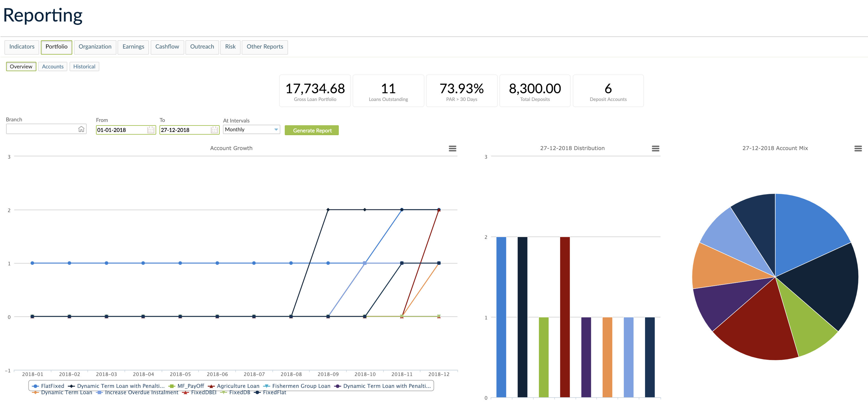Open the From date calendar icon

point(150,130)
